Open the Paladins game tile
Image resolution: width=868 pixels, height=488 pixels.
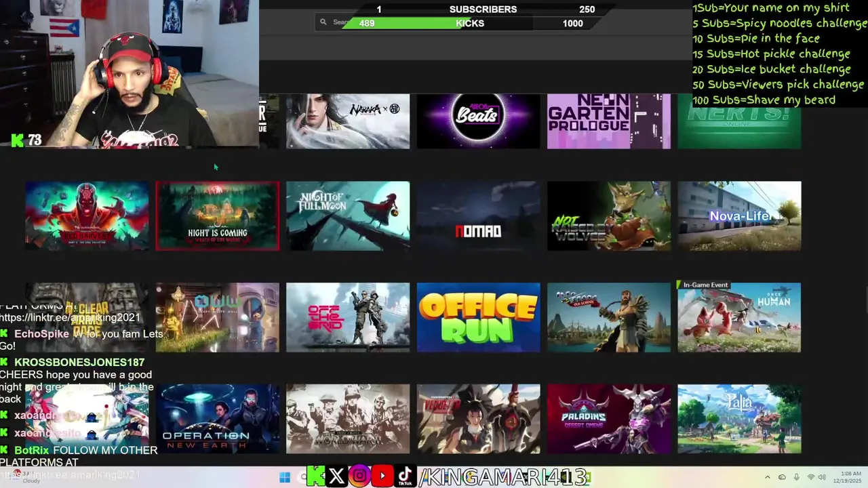[609, 419]
